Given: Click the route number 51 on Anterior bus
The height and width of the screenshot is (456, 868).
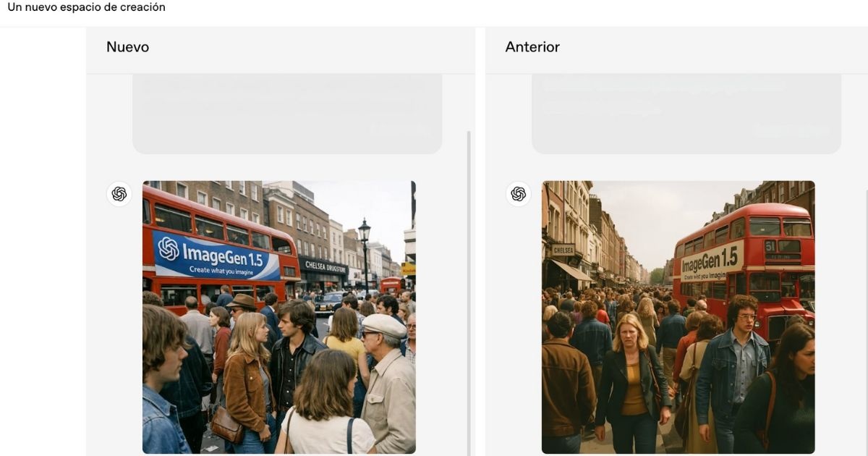Looking at the screenshot, I should (x=770, y=246).
